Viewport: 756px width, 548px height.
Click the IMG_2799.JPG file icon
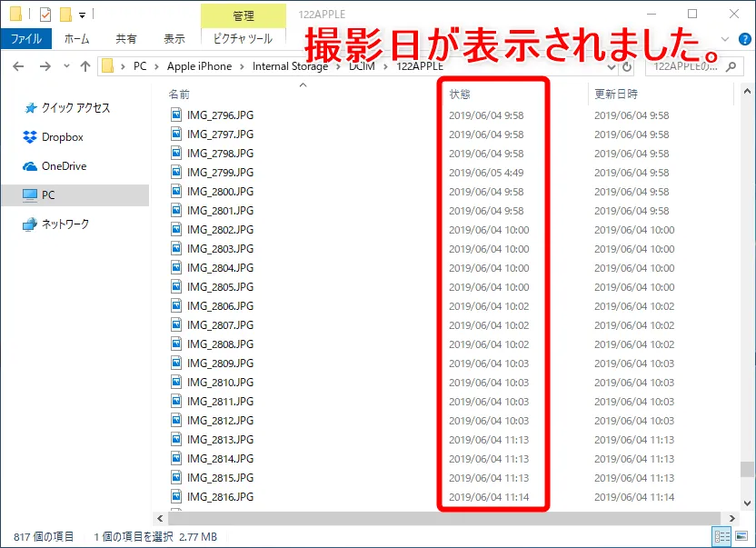pyautogui.click(x=176, y=172)
